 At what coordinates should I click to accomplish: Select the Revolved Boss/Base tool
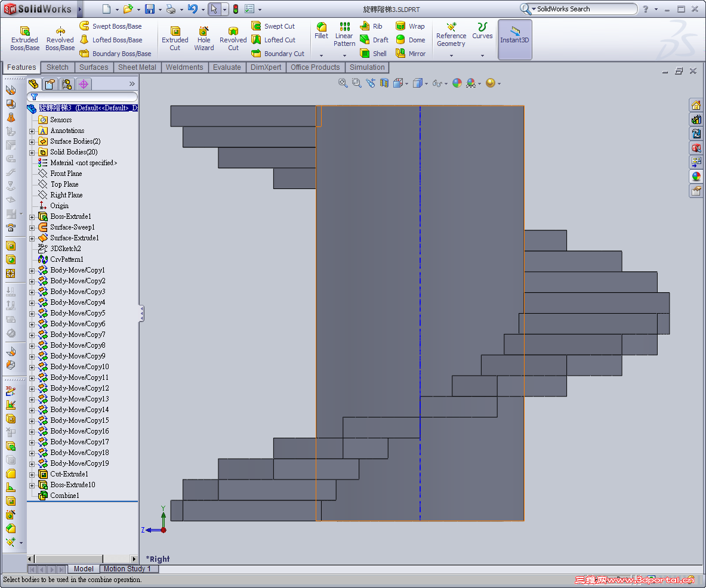pos(60,39)
